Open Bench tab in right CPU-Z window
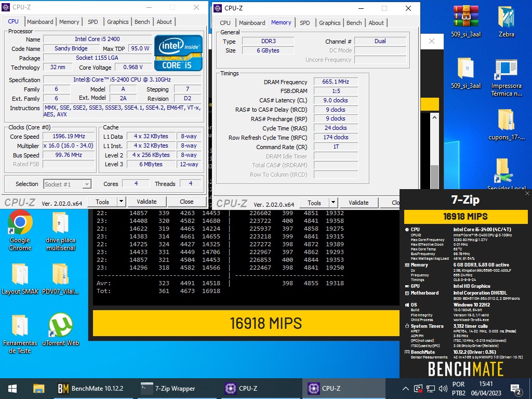This screenshot has width=532, height=399. pos(354,23)
